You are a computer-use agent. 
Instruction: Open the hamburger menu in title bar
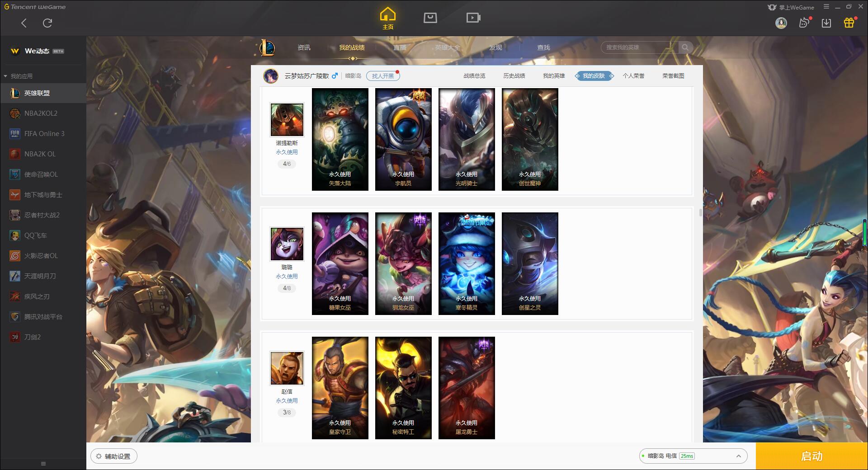826,7
